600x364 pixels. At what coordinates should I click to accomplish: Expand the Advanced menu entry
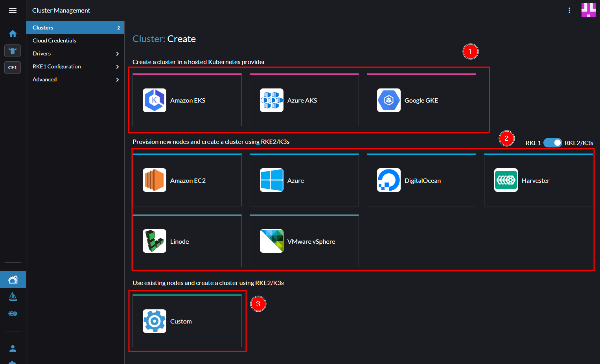pyautogui.click(x=75, y=79)
